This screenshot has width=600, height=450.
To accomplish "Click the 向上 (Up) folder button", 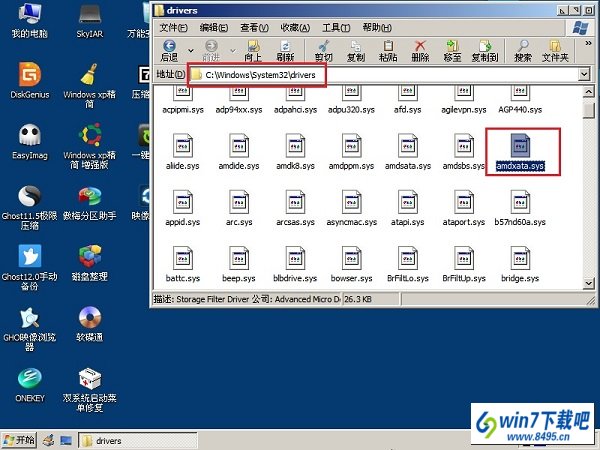I will click(253, 51).
